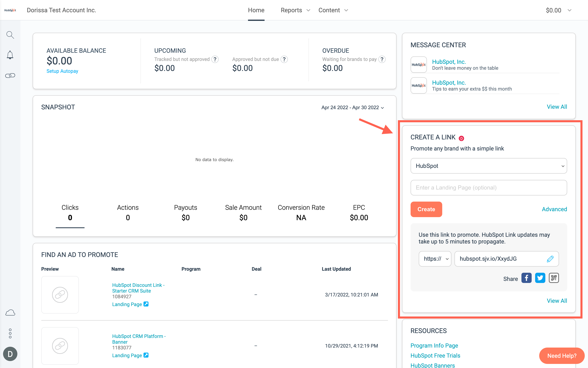Open second HubSpot logo in Message Center
Viewport: 588px width, 368px height.
click(x=419, y=86)
